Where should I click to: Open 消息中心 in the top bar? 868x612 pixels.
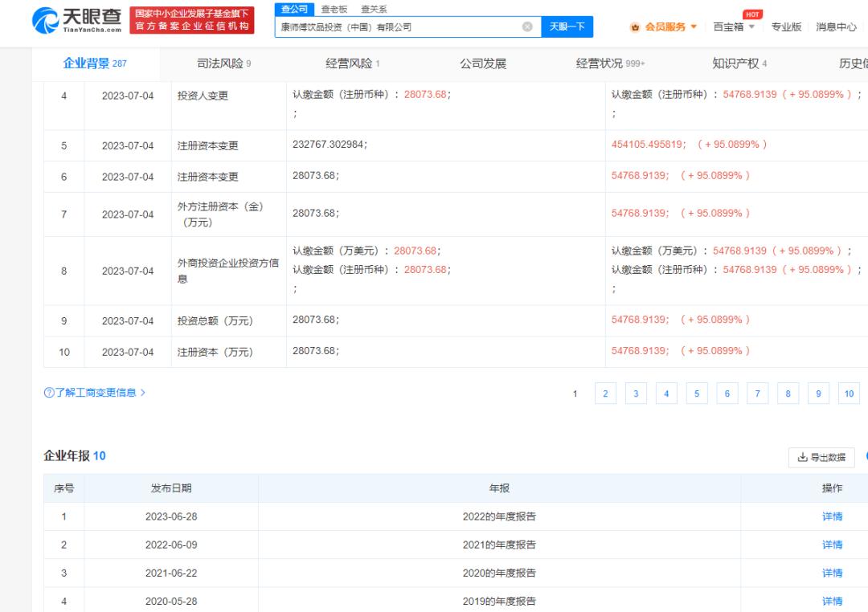(x=836, y=27)
